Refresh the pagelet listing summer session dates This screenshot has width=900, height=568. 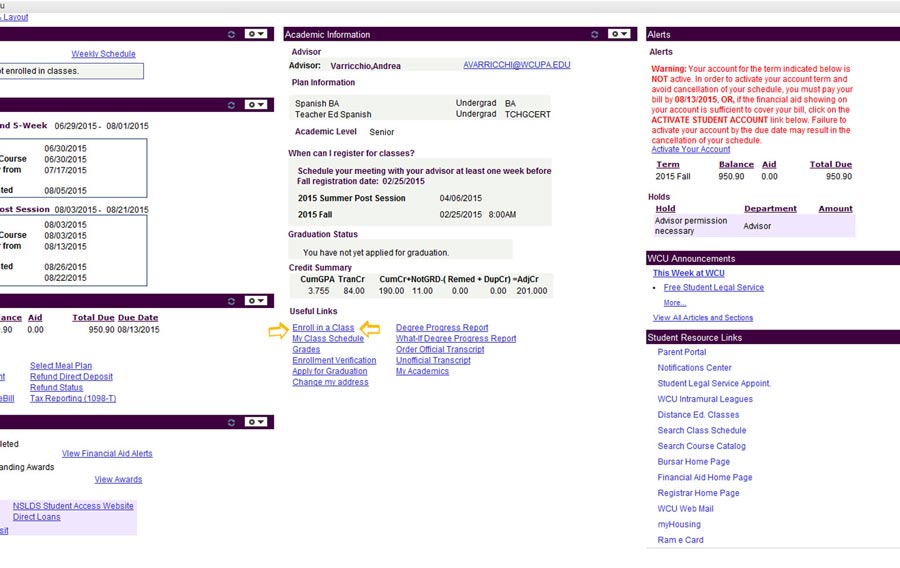[x=232, y=104]
